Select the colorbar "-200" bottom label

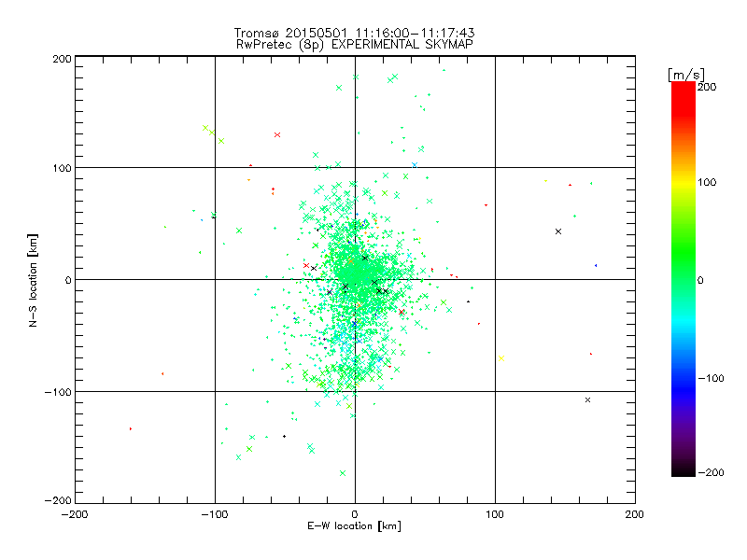711,472
